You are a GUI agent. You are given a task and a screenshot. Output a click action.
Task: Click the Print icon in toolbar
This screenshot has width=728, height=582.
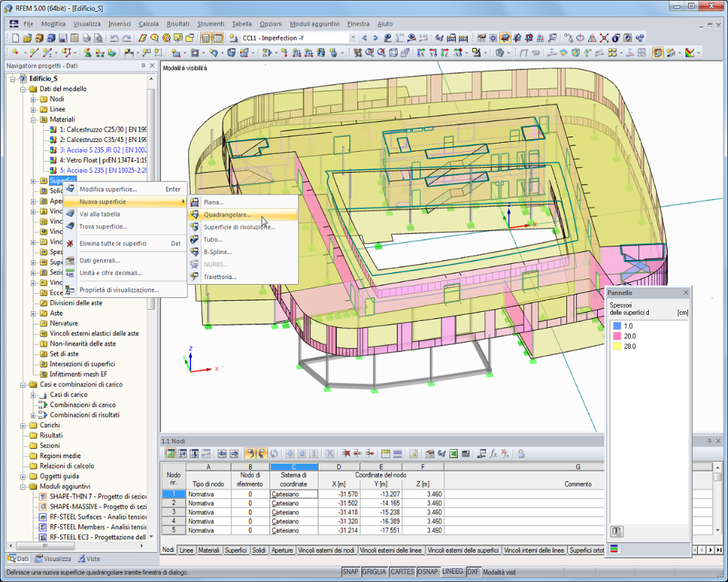coord(86,38)
